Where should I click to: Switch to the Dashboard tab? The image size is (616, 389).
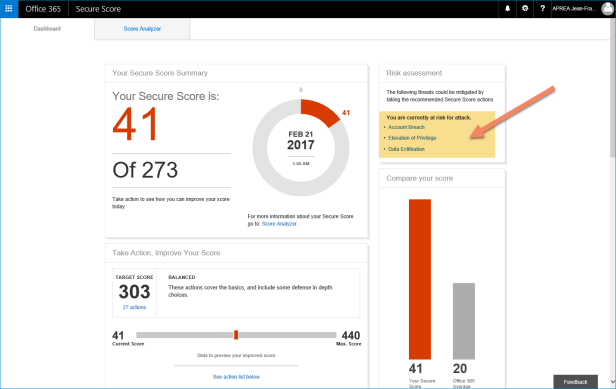[47, 29]
